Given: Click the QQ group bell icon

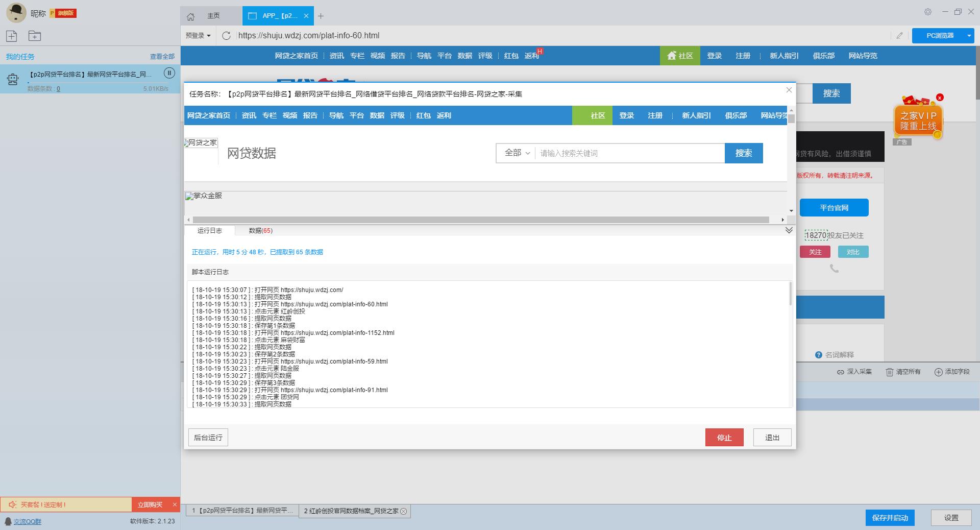Looking at the screenshot, I should pyautogui.click(x=8, y=521).
